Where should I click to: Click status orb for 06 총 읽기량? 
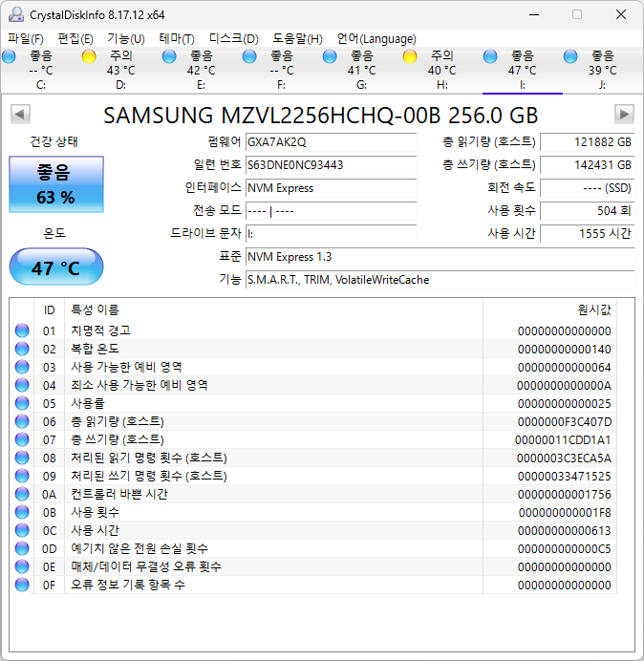(x=22, y=421)
